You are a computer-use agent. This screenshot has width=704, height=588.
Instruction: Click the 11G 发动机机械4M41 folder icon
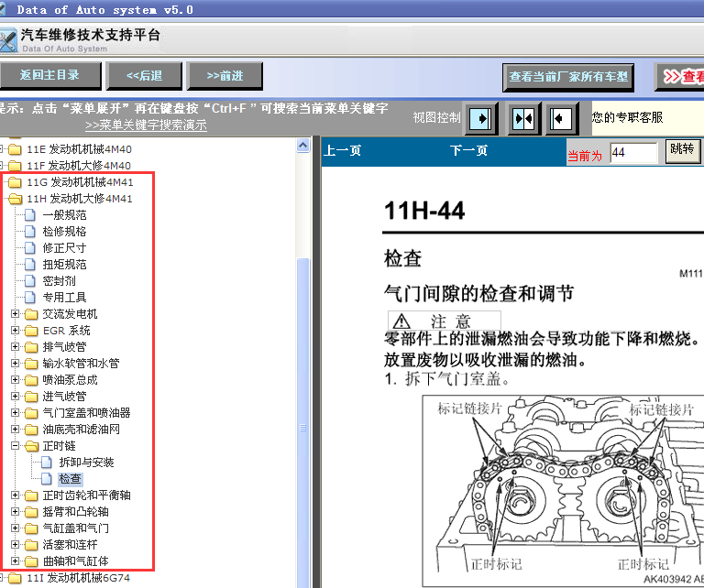tap(15, 182)
